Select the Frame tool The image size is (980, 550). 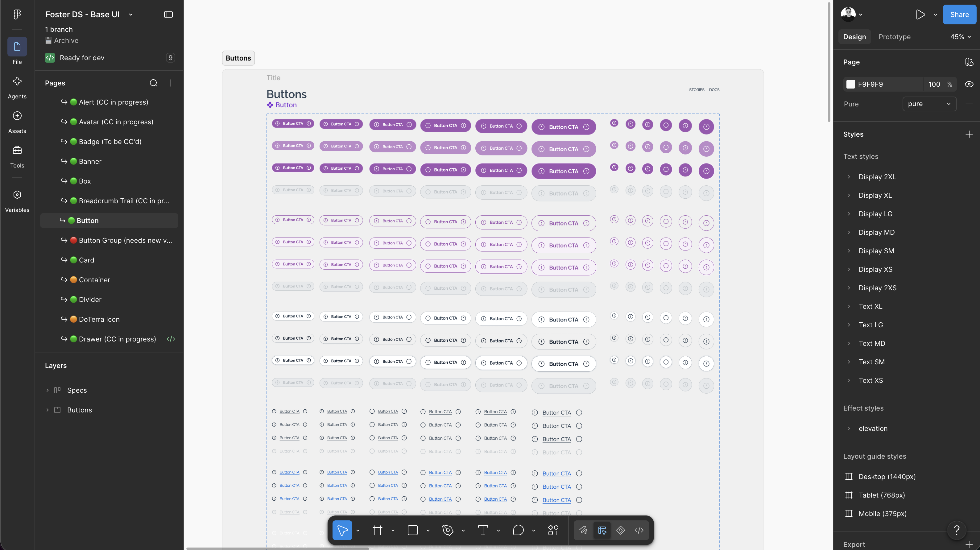pos(377,530)
